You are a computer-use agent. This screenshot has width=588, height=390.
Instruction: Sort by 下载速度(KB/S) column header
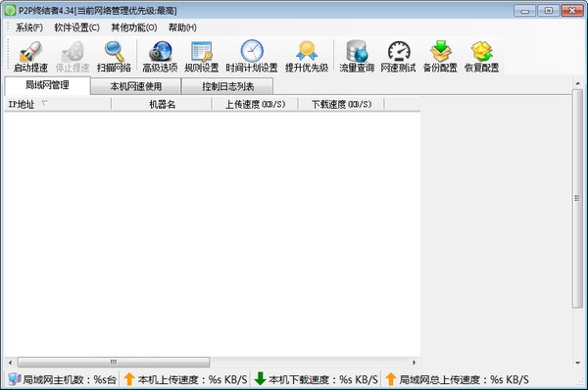point(341,104)
